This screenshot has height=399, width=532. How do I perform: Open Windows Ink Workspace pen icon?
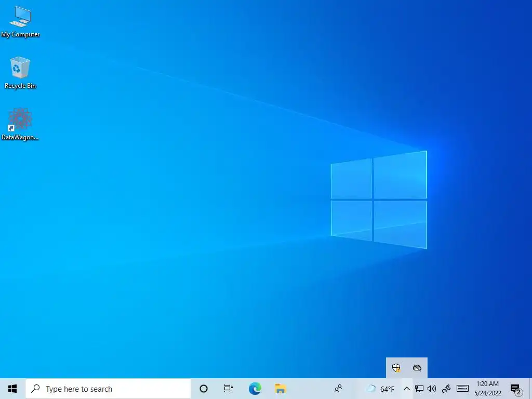tap(446, 389)
